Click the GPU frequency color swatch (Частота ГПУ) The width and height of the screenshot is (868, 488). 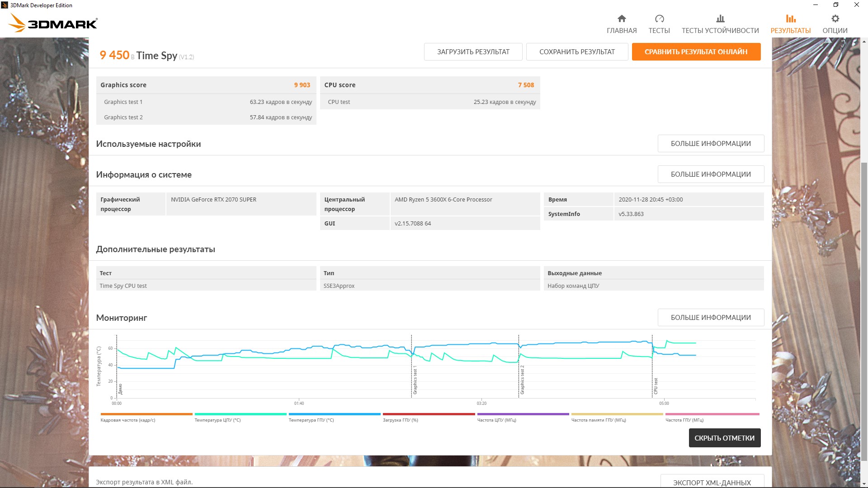pos(712,414)
